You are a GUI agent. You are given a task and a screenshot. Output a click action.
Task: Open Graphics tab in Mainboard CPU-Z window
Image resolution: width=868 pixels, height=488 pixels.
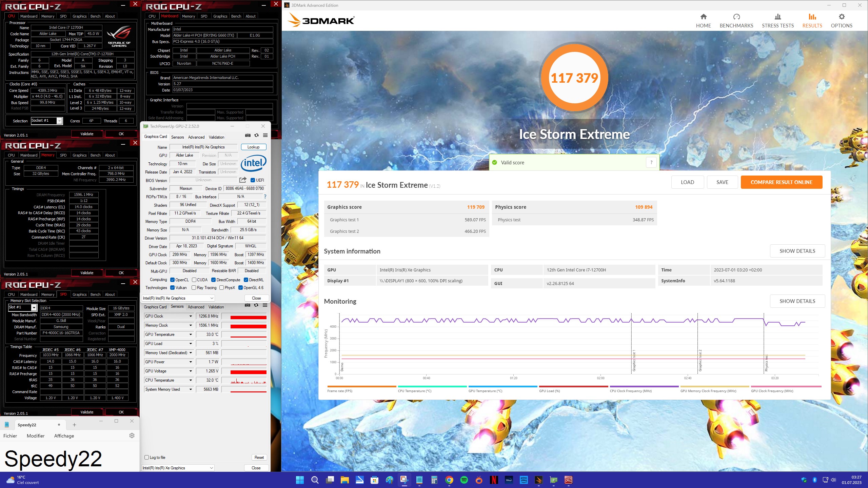[220, 16]
